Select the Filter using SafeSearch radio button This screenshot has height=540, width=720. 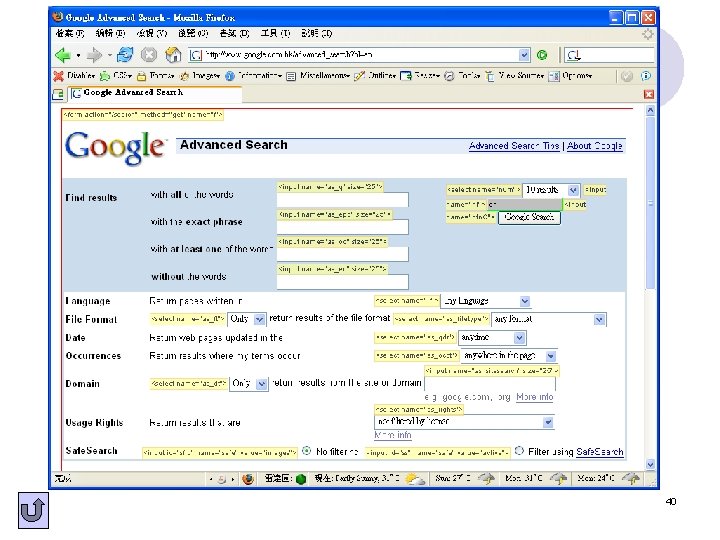(519, 451)
